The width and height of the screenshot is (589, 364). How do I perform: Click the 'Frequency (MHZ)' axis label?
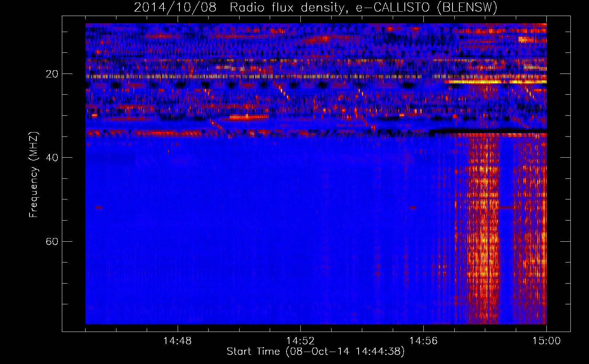tap(33, 175)
